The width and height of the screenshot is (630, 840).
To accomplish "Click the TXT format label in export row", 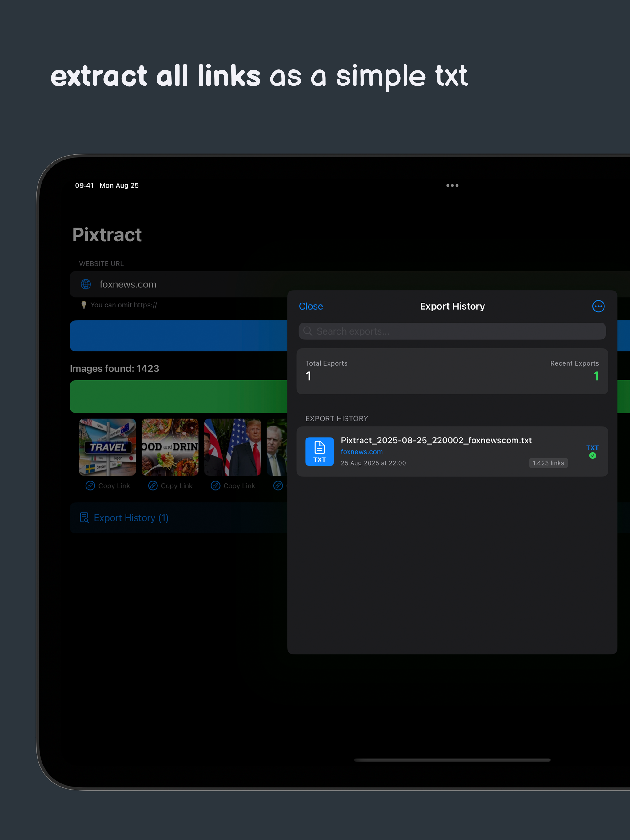I will [592, 447].
